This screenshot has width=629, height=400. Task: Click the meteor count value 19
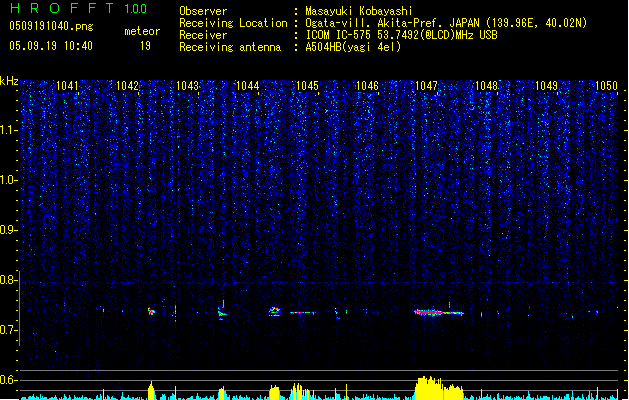[145, 46]
